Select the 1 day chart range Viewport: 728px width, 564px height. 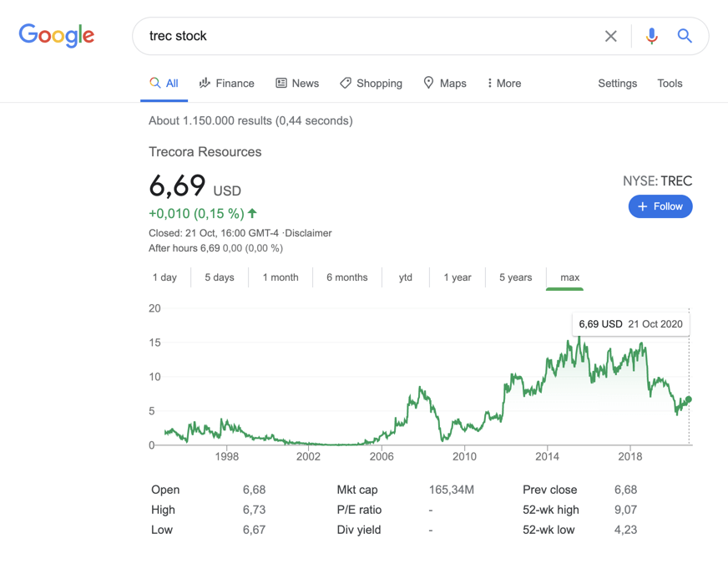[164, 277]
